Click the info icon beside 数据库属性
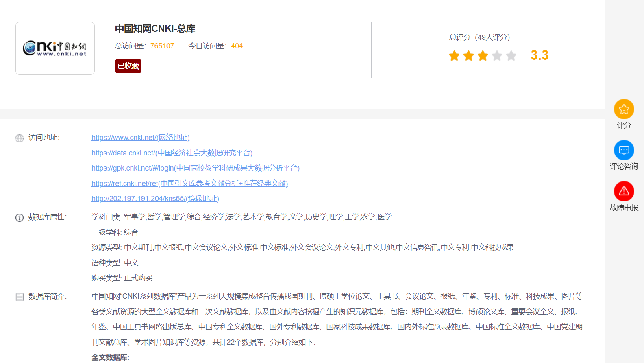Screen dimensions: 644x363 point(20,218)
